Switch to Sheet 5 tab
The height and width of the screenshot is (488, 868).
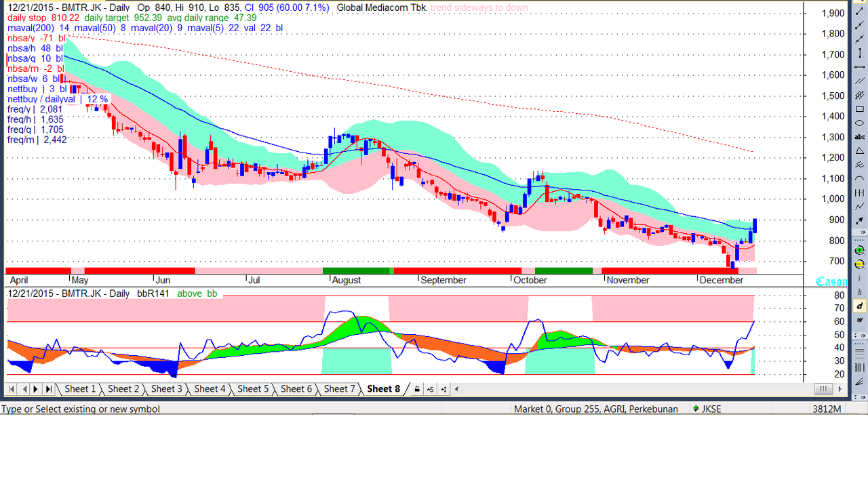[253, 389]
